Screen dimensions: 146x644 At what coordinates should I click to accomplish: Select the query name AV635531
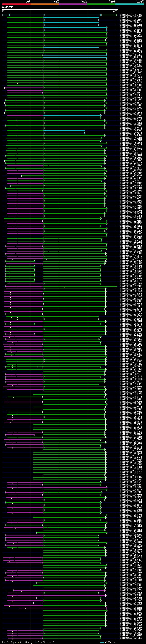[8, 8]
